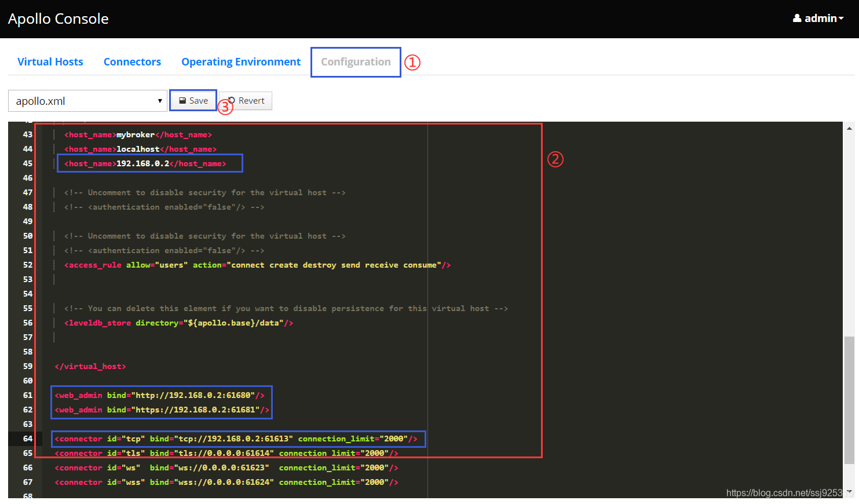The width and height of the screenshot is (859, 504).
Task: Click the admin user icon
Action: coord(797,18)
